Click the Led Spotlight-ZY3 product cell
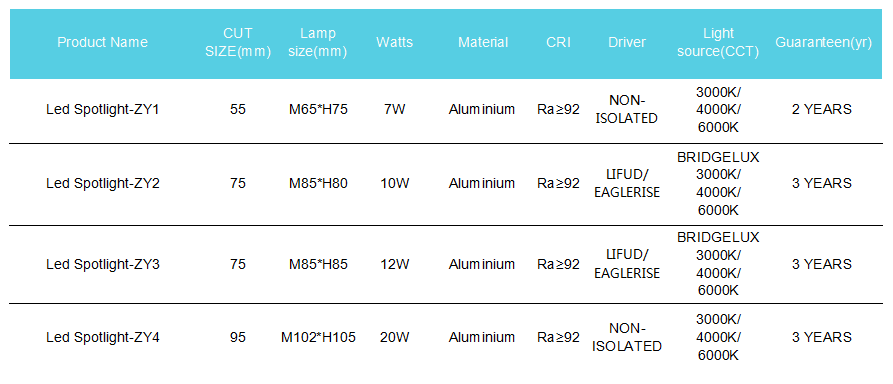893x384 pixels. pyautogui.click(x=103, y=264)
